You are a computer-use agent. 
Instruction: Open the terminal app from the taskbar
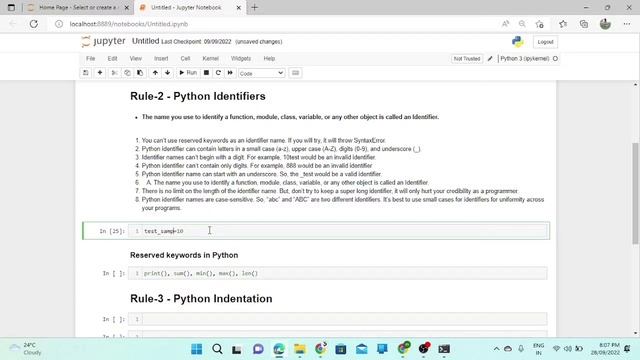(444, 349)
